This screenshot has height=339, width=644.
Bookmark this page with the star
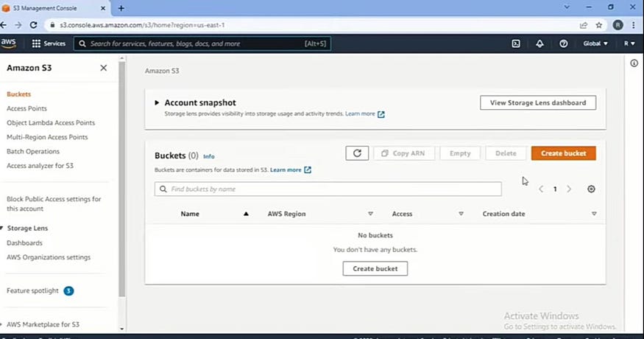pyautogui.click(x=599, y=25)
